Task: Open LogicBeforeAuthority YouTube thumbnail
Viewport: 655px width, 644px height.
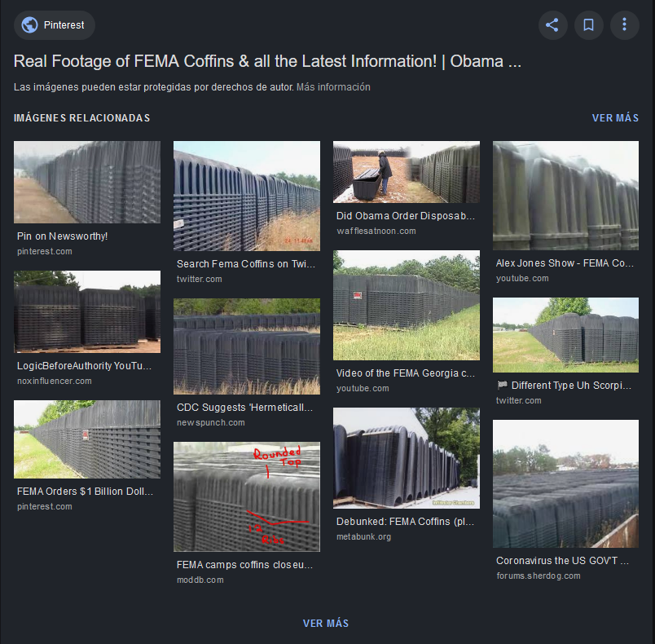Action: (x=87, y=311)
